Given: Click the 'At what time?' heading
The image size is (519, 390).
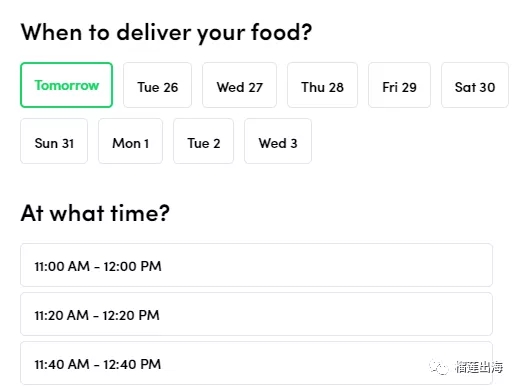Looking at the screenshot, I should pos(95,213).
